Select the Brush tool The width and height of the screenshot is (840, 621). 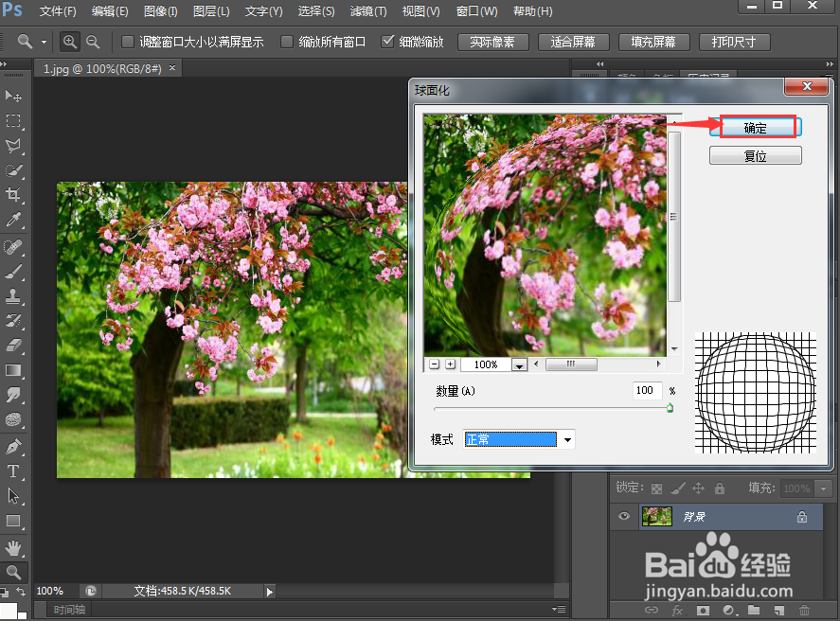13,272
